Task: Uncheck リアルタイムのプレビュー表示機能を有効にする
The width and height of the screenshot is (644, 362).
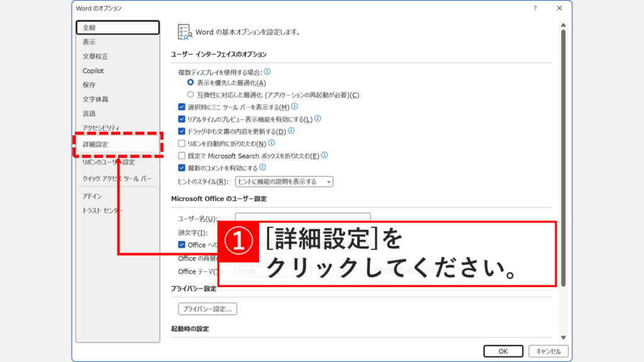Action: 182,119
